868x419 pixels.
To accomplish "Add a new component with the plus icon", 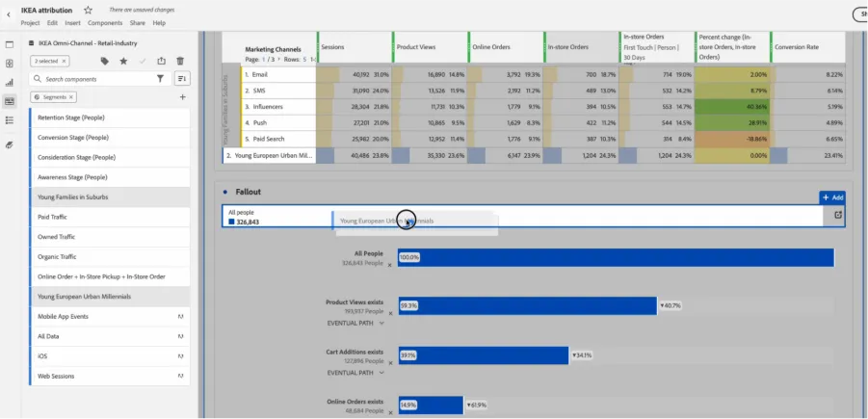I will (x=183, y=97).
